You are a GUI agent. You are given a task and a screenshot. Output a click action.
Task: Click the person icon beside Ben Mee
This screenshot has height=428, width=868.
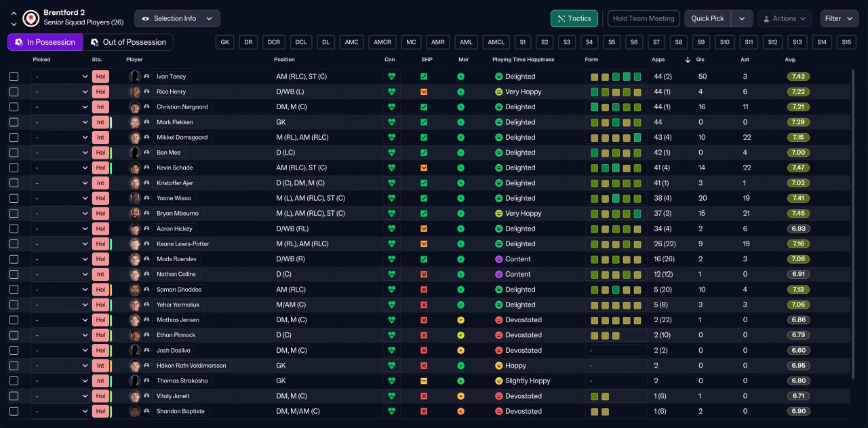tap(146, 153)
